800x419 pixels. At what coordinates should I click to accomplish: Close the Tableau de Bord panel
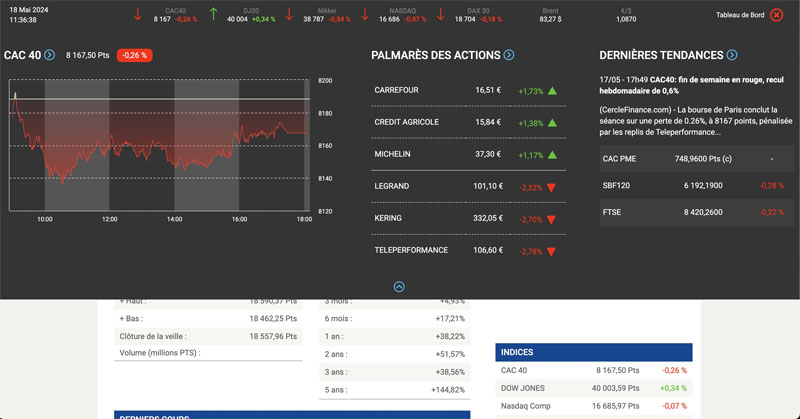pyautogui.click(x=776, y=15)
